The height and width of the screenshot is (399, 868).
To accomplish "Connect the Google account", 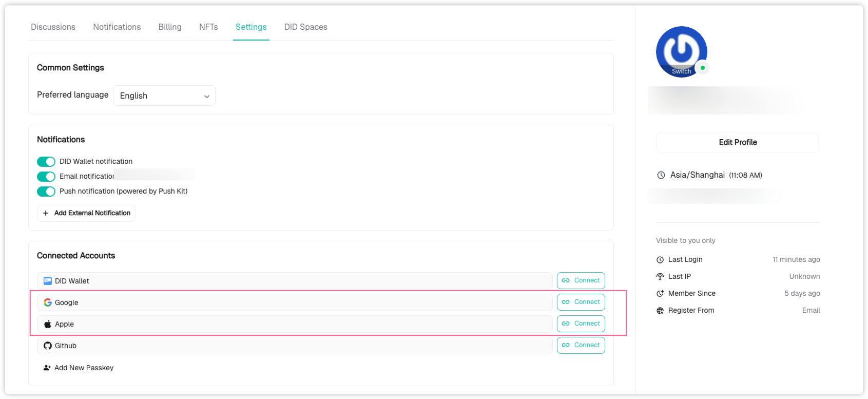I will pos(581,302).
